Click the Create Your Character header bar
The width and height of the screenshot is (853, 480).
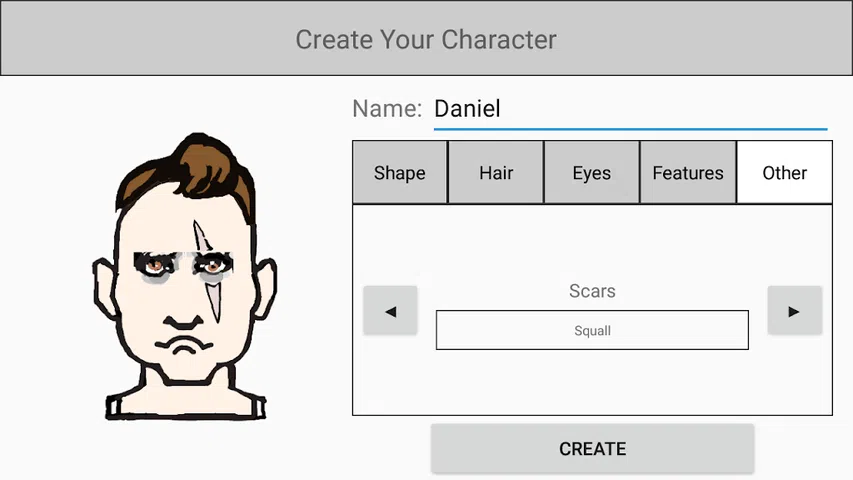pyautogui.click(x=426, y=39)
